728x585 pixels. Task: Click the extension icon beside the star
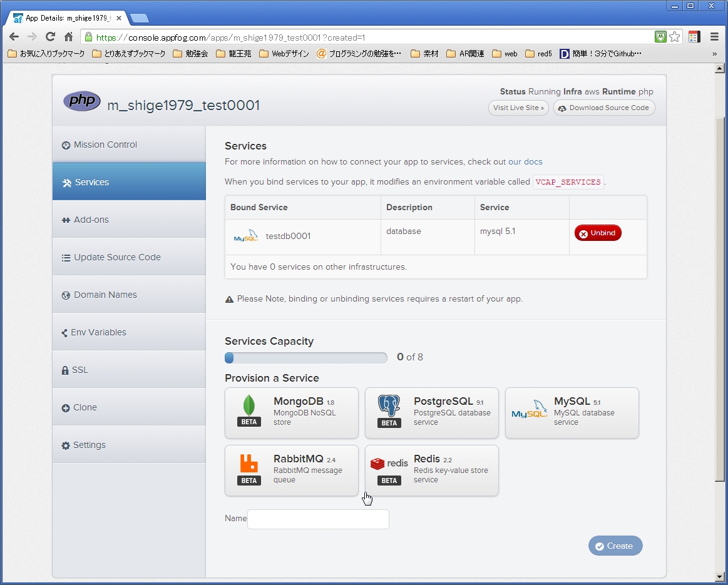click(x=694, y=37)
